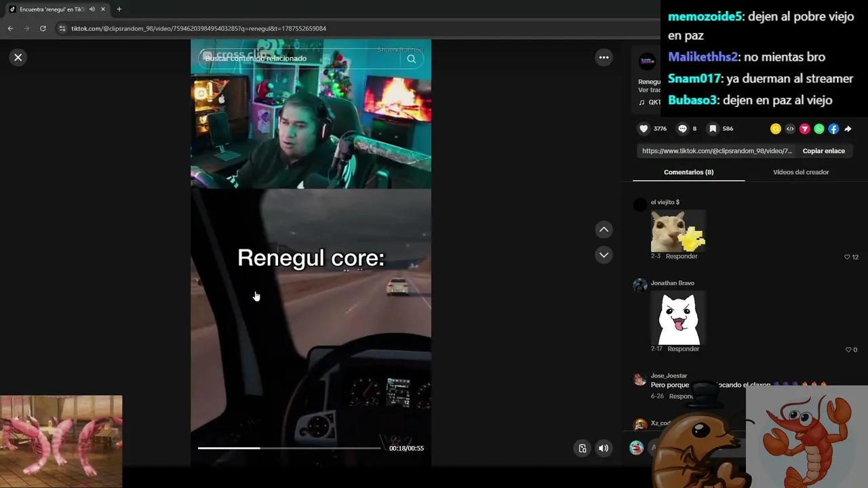Image resolution: width=868 pixels, height=488 pixels.
Task: Open site information icon in address bar
Action: click(x=62, y=28)
